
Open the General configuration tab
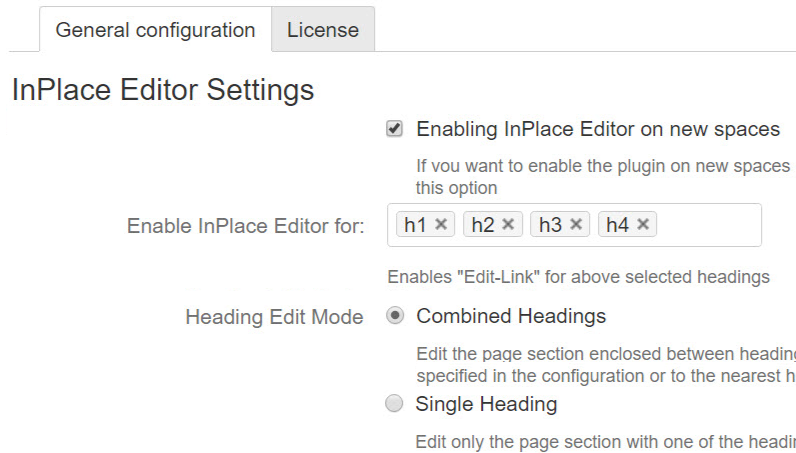click(155, 30)
